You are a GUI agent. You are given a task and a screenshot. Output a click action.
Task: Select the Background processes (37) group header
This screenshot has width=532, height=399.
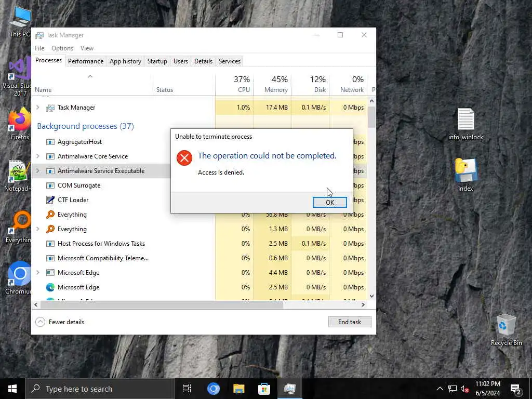(86, 126)
